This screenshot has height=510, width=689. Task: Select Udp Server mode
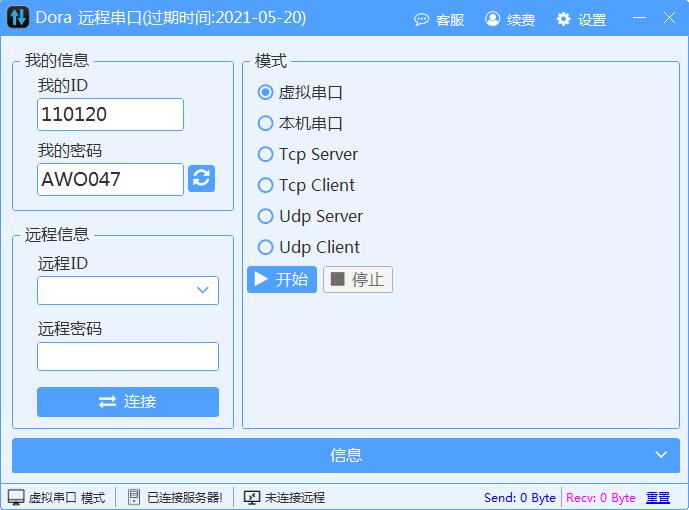click(310, 216)
